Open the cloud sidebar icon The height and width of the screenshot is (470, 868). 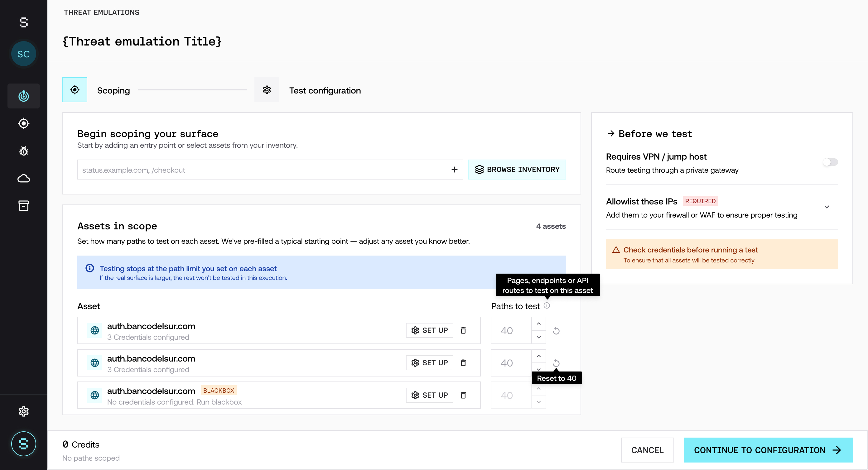coord(24,179)
